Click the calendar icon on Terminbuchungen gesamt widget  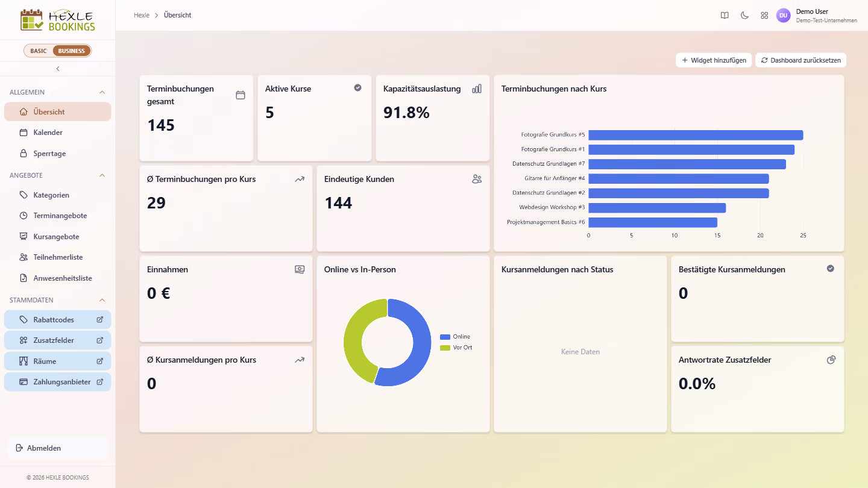tap(241, 95)
